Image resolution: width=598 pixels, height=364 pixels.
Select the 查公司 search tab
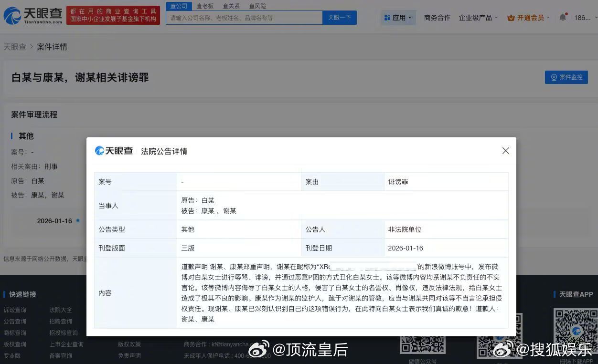coord(179,6)
